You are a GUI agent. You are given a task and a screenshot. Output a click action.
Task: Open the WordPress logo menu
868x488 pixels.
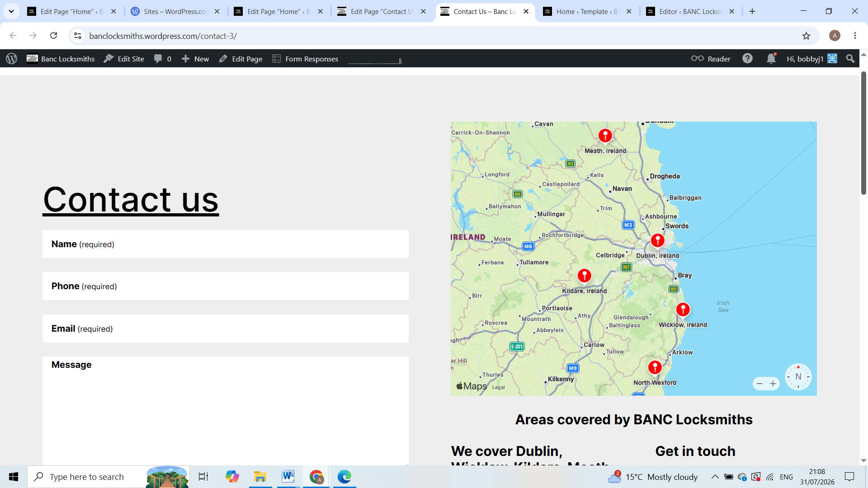coord(12,59)
